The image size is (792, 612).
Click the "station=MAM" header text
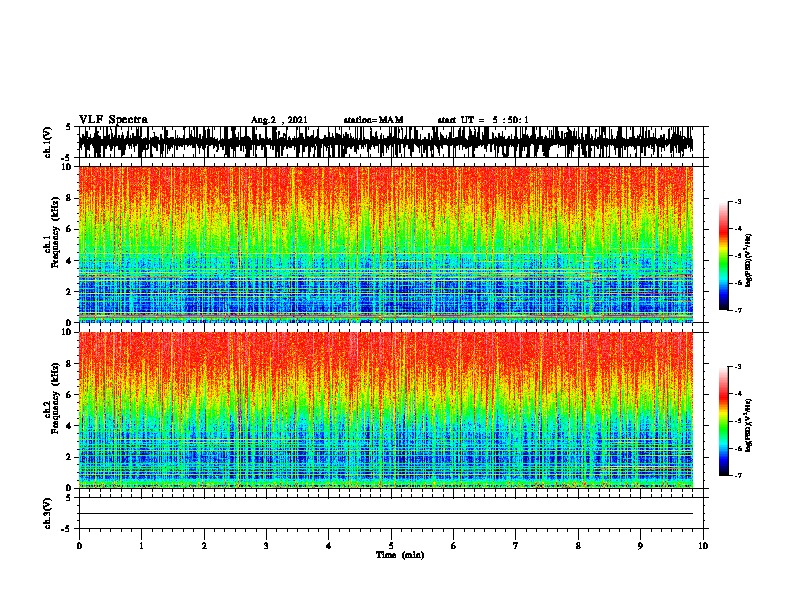[x=373, y=120]
